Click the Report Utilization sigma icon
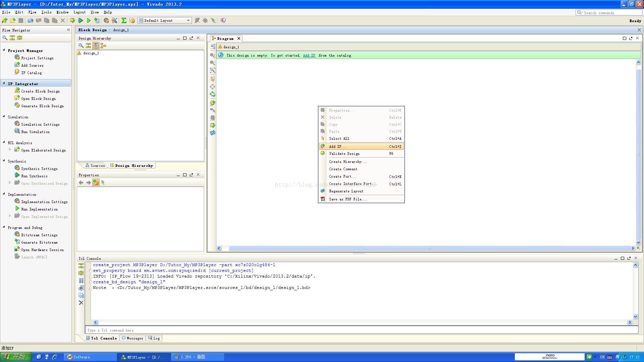Image resolution: width=644 pixels, height=362 pixels. pyautogui.click(x=124, y=20)
